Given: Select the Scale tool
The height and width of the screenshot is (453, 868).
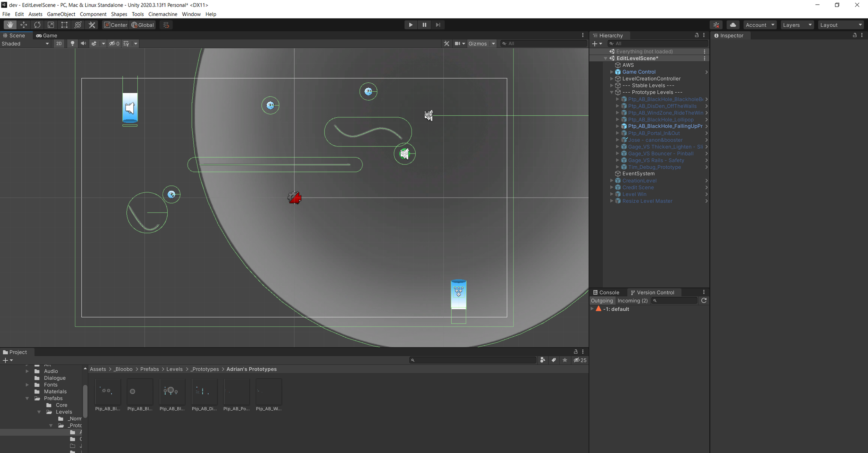Looking at the screenshot, I should [x=51, y=25].
